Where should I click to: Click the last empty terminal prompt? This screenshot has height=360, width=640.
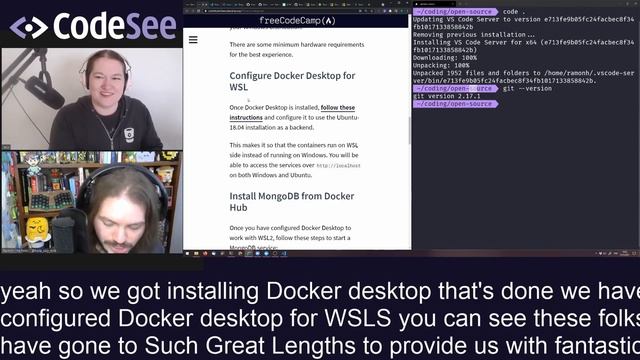click(456, 104)
